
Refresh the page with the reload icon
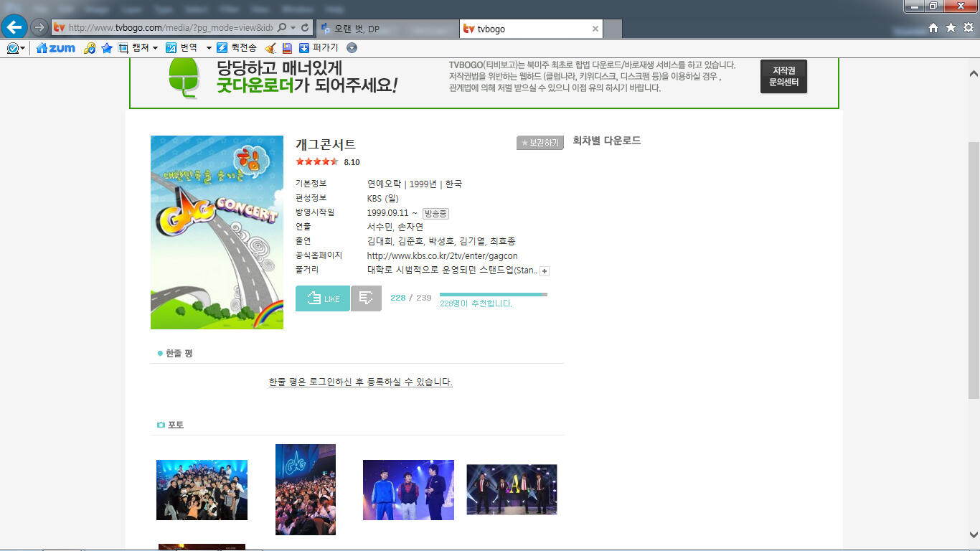point(305,28)
